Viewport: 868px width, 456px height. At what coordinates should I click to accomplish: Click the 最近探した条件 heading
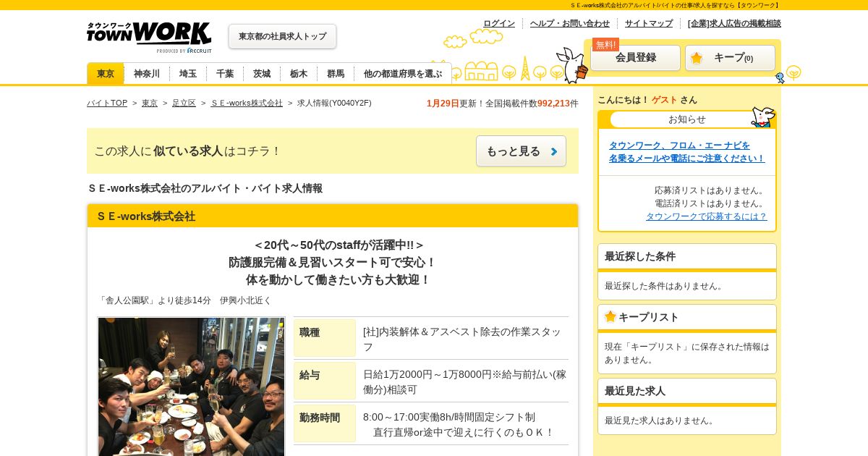coord(640,256)
